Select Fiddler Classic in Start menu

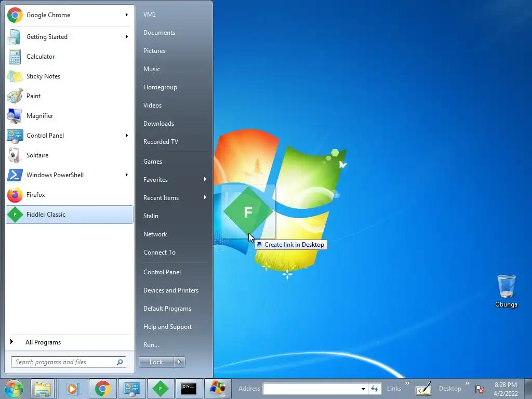[x=70, y=215]
